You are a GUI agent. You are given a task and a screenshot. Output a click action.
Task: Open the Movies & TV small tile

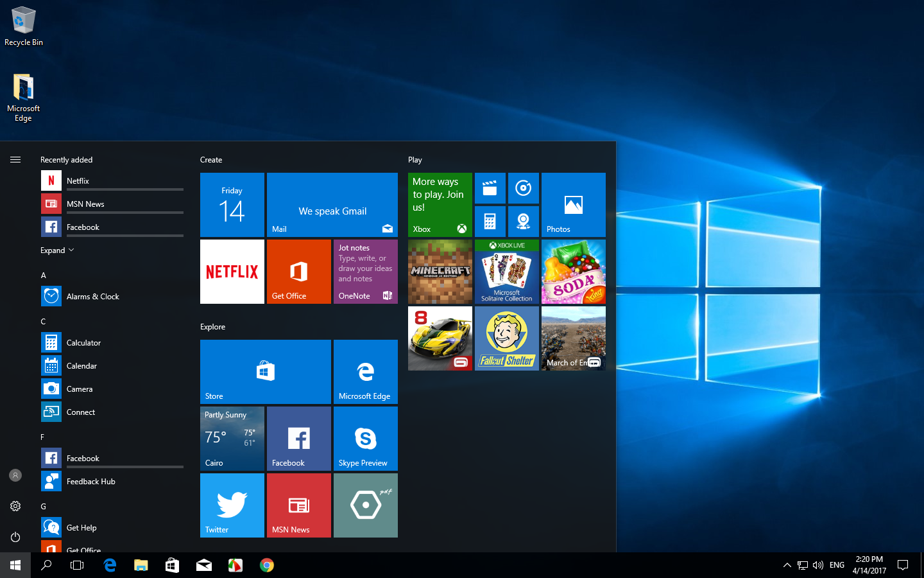tap(490, 188)
